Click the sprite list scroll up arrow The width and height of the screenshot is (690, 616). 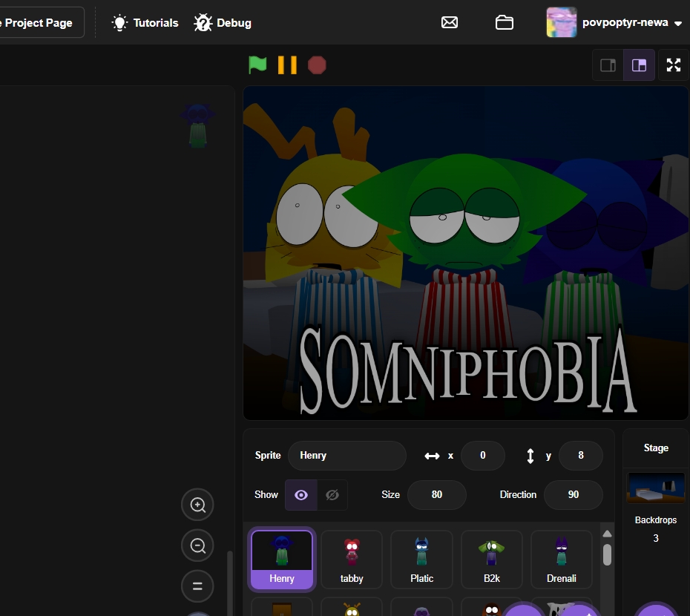click(607, 534)
